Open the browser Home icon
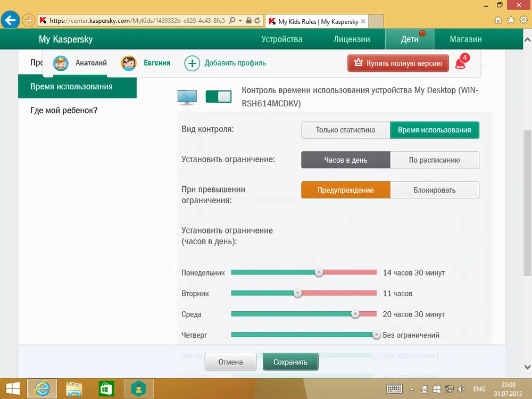The height and width of the screenshot is (399, 532). point(498,20)
